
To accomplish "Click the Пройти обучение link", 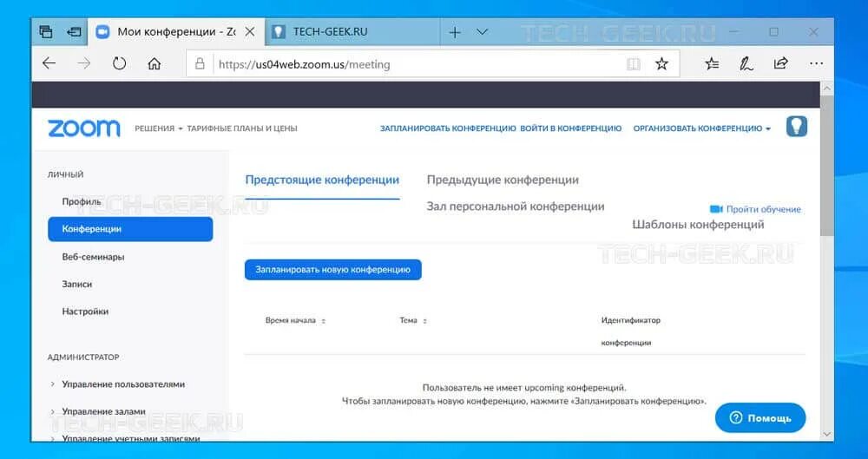I will [x=756, y=209].
